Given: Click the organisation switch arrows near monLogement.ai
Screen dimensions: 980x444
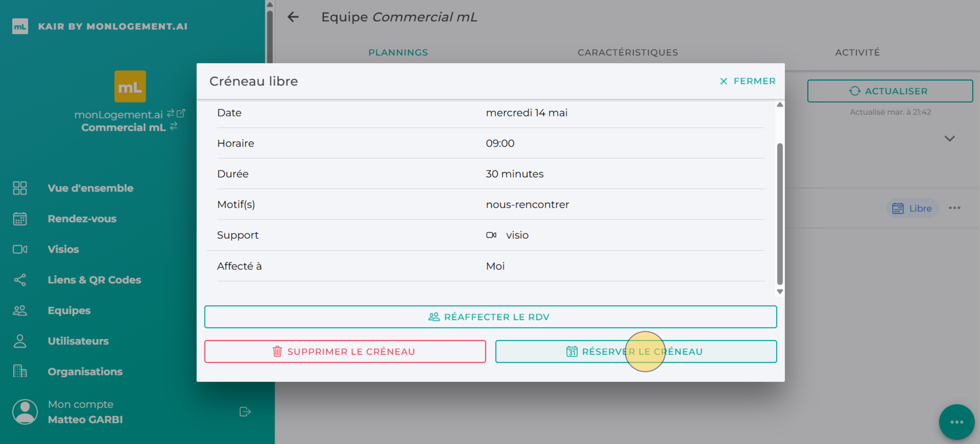Looking at the screenshot, I should 170,113.
